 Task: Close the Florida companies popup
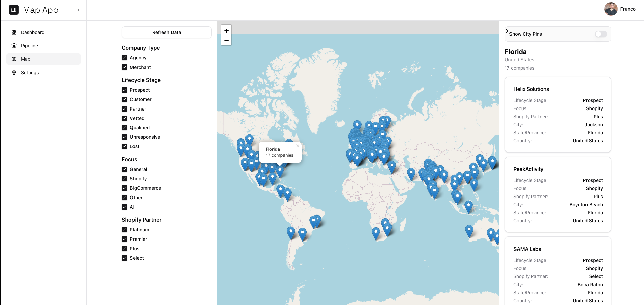click(297, 146)
